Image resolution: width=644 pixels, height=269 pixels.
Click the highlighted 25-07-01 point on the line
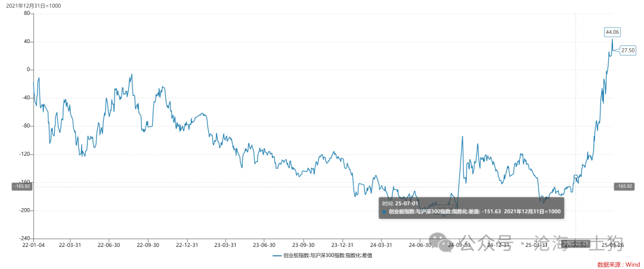click(575, 177)
